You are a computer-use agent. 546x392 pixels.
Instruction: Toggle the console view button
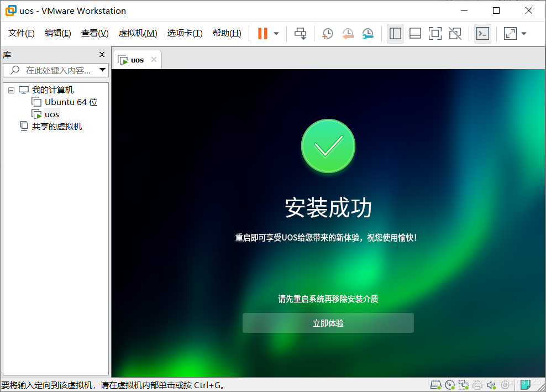click(x=482, y=34)
